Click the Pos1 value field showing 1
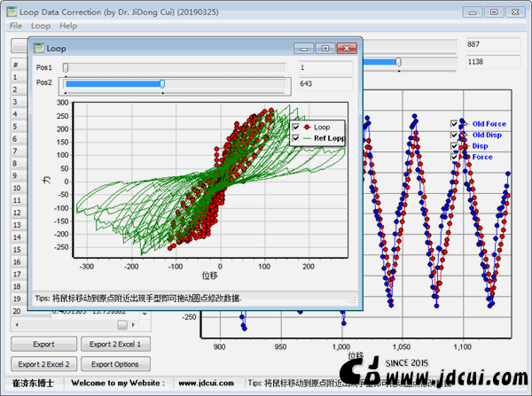The width and height of the screenshot is (532, 396). pyautogui.click(x=325, y=68)
